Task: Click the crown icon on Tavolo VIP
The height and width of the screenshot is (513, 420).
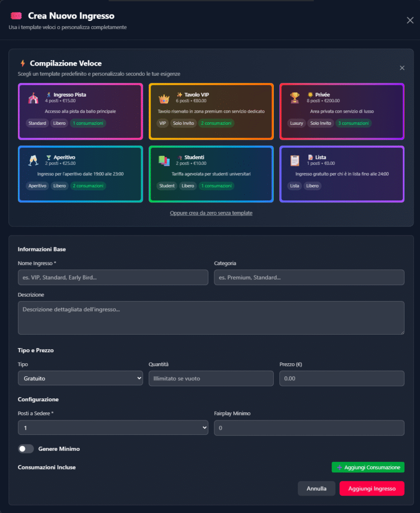Action: tap(164, 98)
